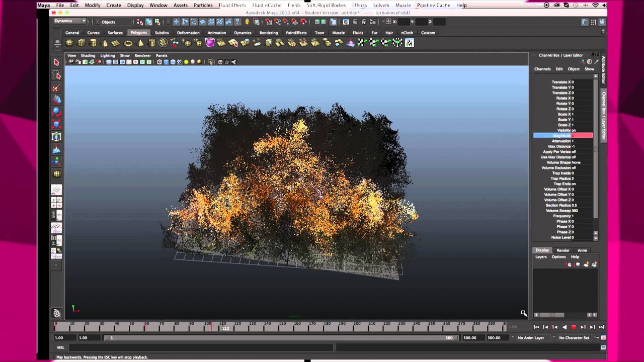This screenshot has width=644, height=362.
Task: Toggle textured checker display in viewport toolbar
Action: point(180,62)
